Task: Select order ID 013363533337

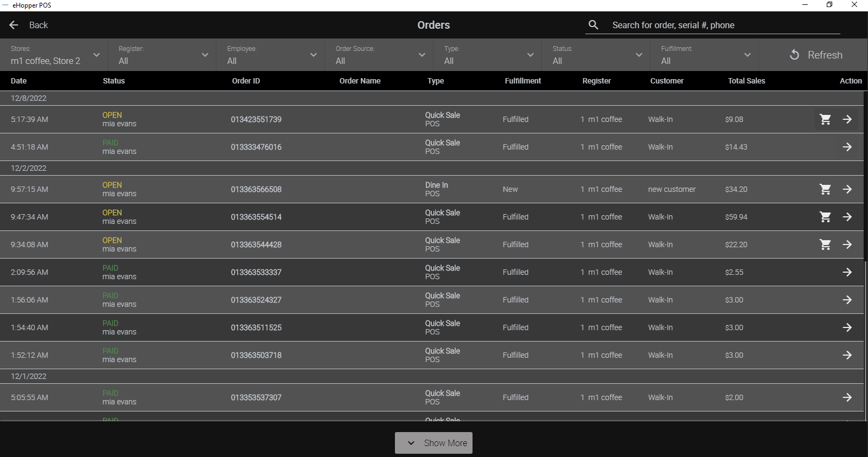Action: point(256,272)
